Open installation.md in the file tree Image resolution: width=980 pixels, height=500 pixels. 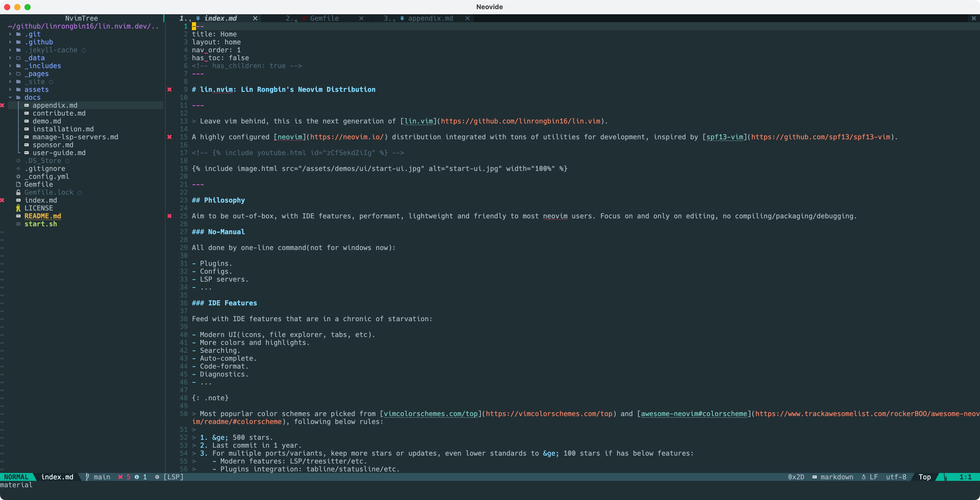pos(63,129)
